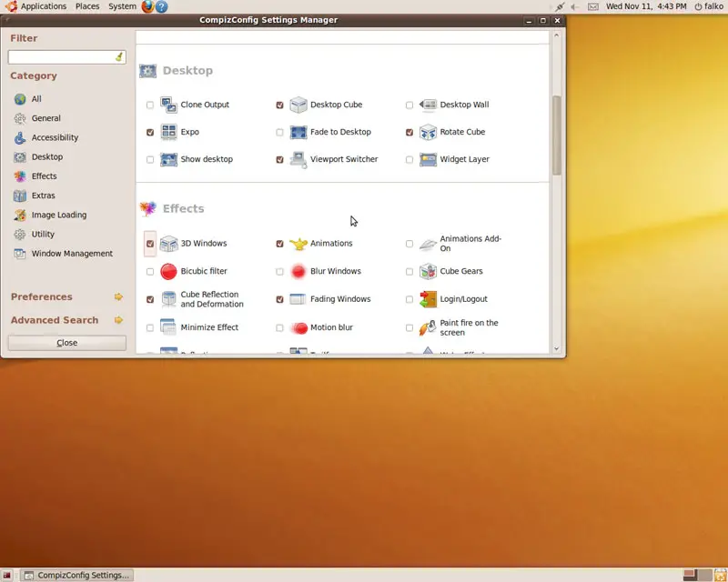
Task: Open the Cube Reflection and Deformation icon
Action: 168,299
